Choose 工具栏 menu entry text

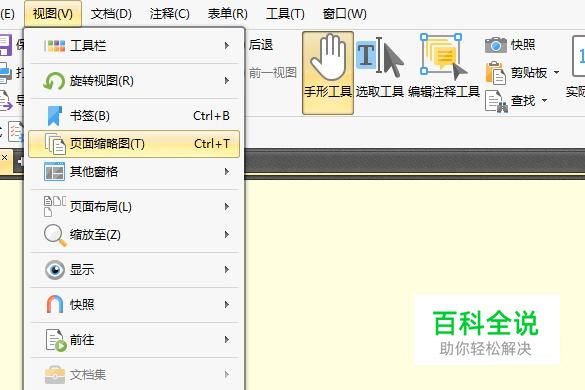(88, 46)
